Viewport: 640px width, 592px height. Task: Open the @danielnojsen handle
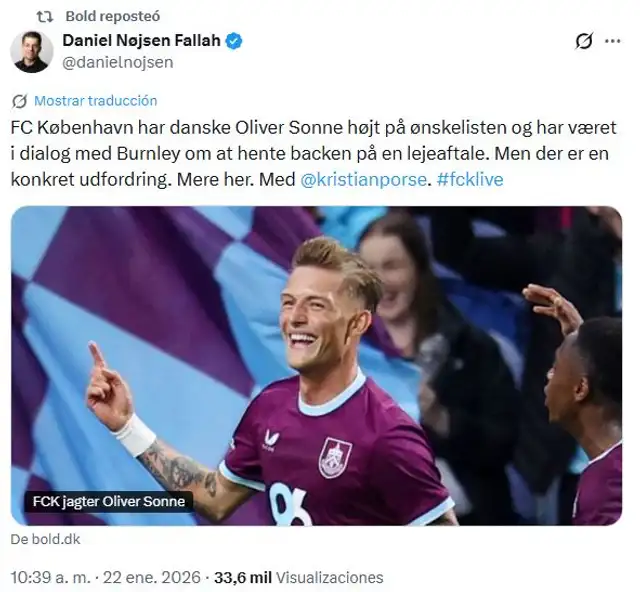(117, 62)
